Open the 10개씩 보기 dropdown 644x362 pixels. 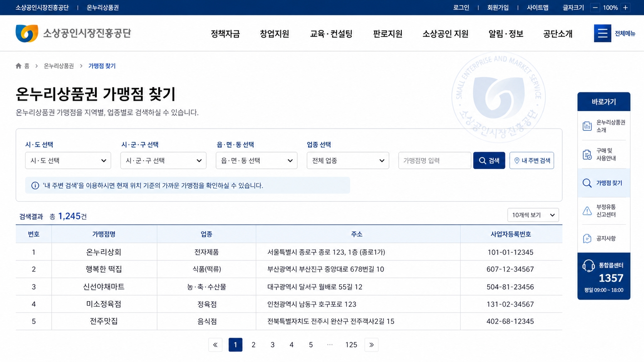(x=533, y=215)
